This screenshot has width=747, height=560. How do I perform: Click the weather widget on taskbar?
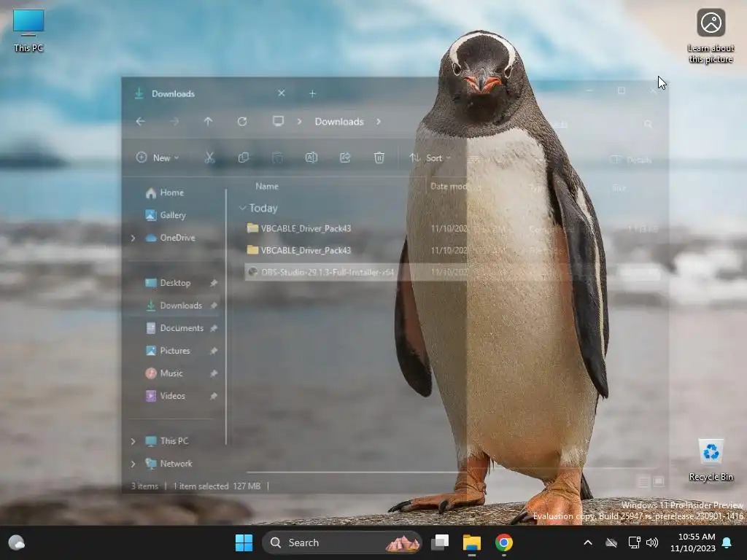(x=17, y=542)
